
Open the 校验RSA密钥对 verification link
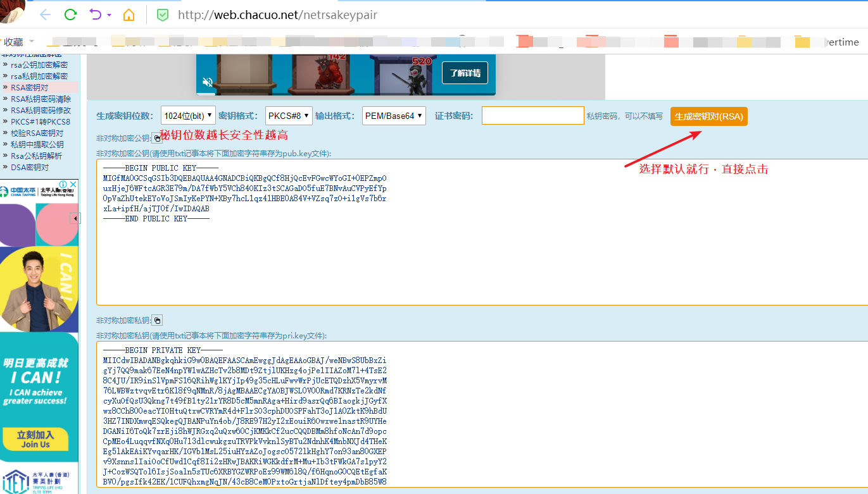[x=37, y=133]
